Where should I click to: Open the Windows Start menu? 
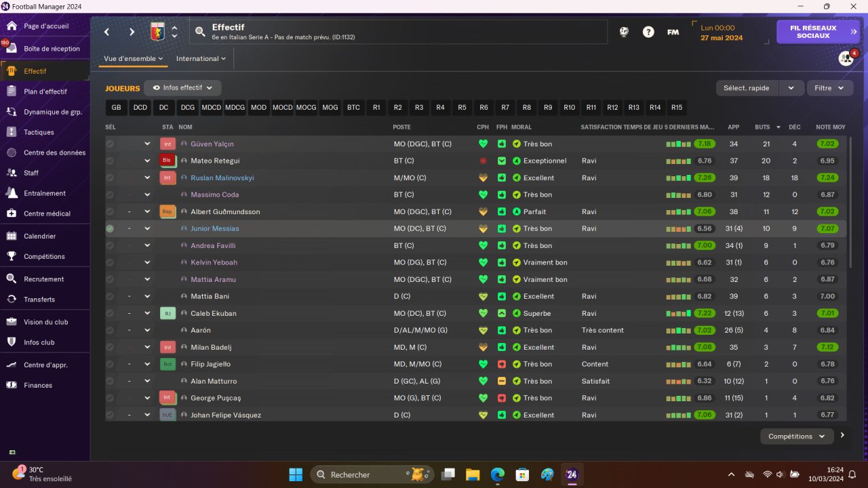tap(296, 474)
